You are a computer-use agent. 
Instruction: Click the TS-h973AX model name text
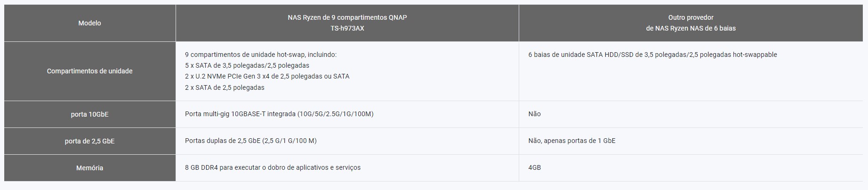click(347, 28)
